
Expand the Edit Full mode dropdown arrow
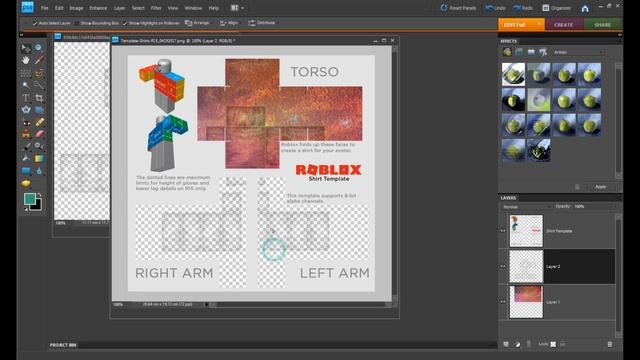[540, 24]
